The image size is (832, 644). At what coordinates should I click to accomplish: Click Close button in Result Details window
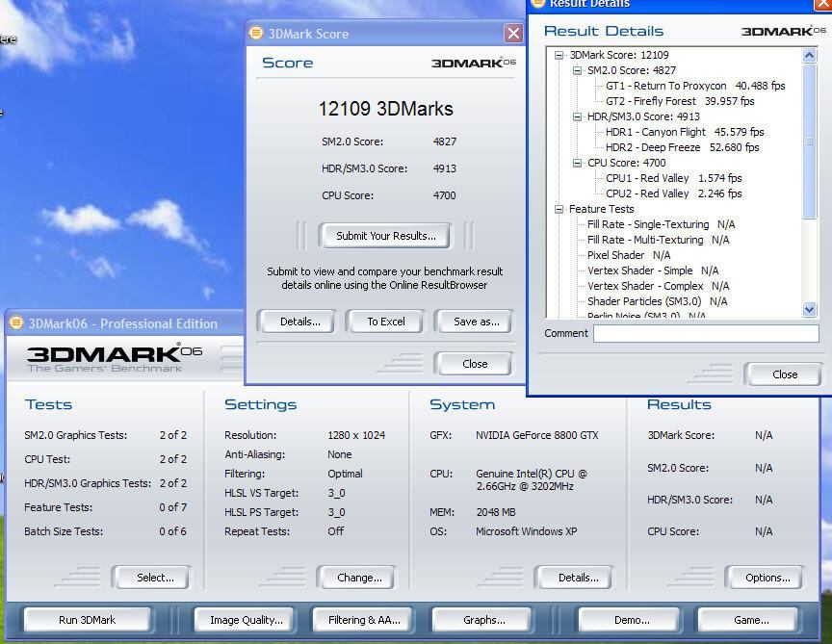pos(785,374)
